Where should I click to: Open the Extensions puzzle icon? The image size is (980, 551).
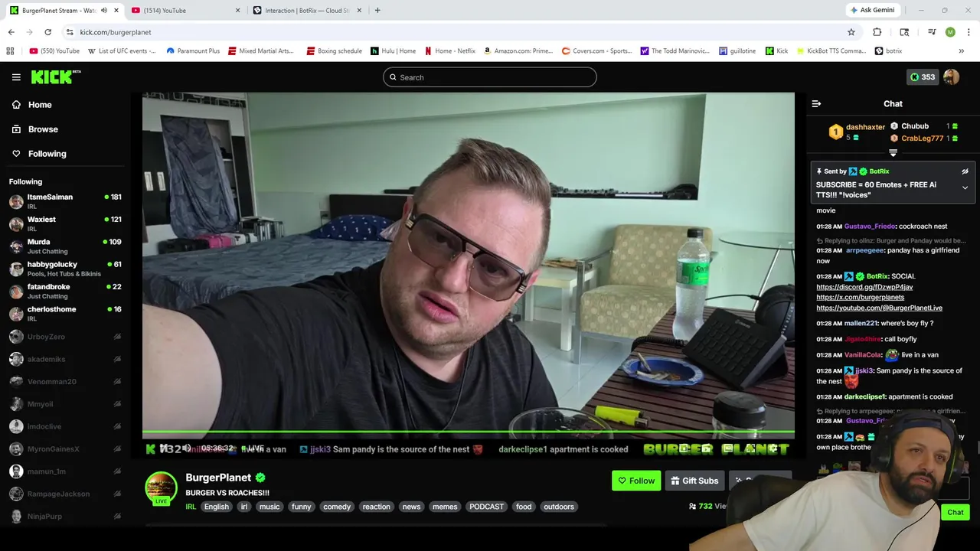(877, 32)
